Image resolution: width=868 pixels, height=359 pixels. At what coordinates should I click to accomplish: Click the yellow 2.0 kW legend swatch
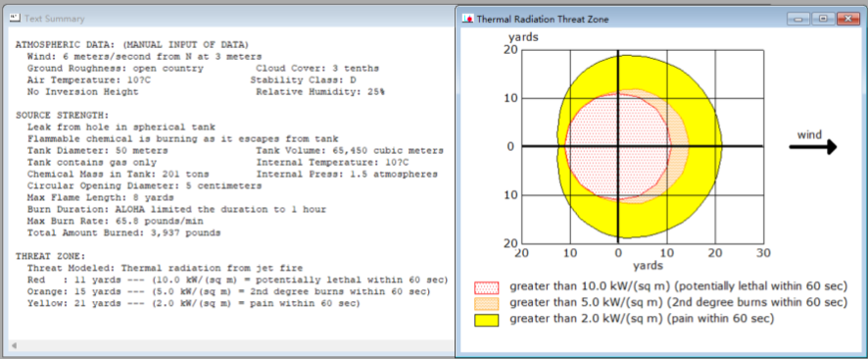point(487,320)
